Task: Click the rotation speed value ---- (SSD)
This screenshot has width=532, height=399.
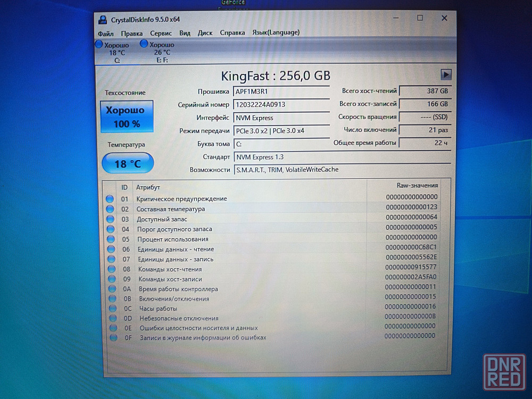Action: 426,117
